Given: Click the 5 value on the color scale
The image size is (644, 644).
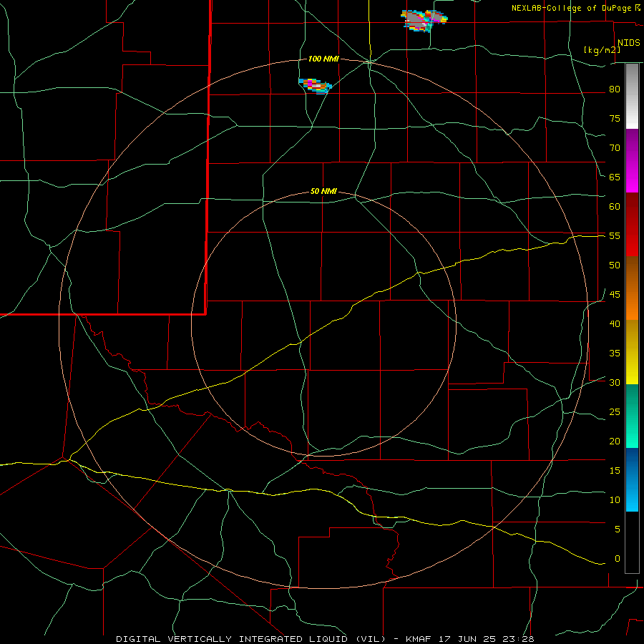Looking at the screenshot, I should tap(618, 529).
